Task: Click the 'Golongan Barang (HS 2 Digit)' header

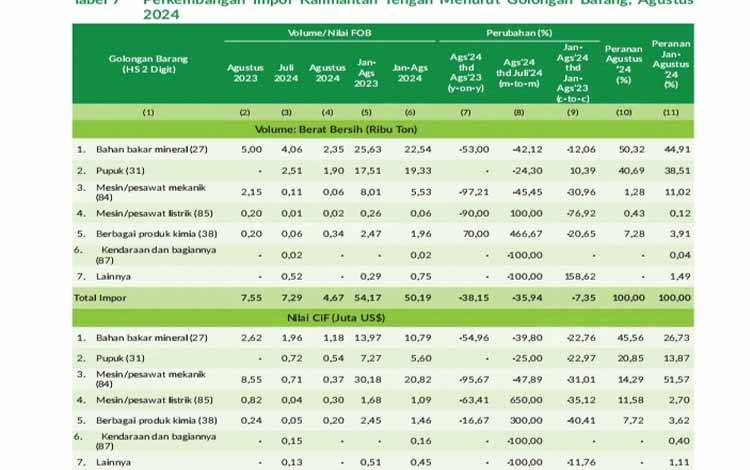Action: tap(148, 64)
